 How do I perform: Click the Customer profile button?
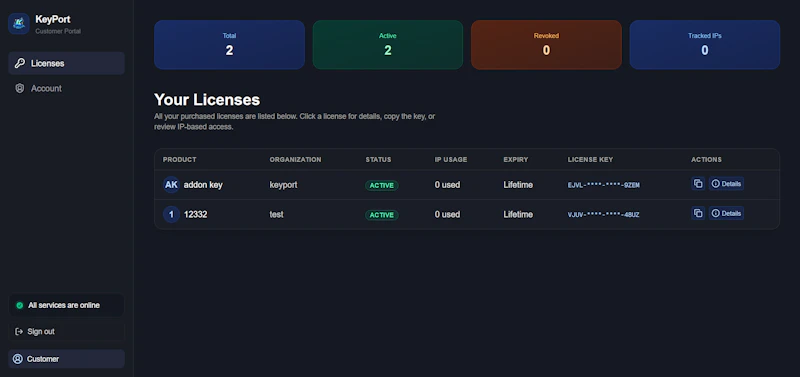click(x=66, y=359)
